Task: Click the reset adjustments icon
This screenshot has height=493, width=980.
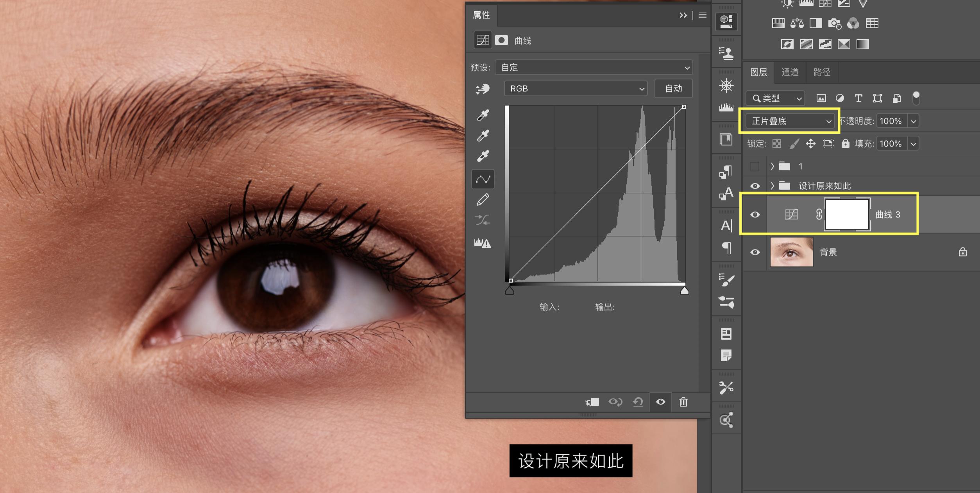Action: click(638, 402)
